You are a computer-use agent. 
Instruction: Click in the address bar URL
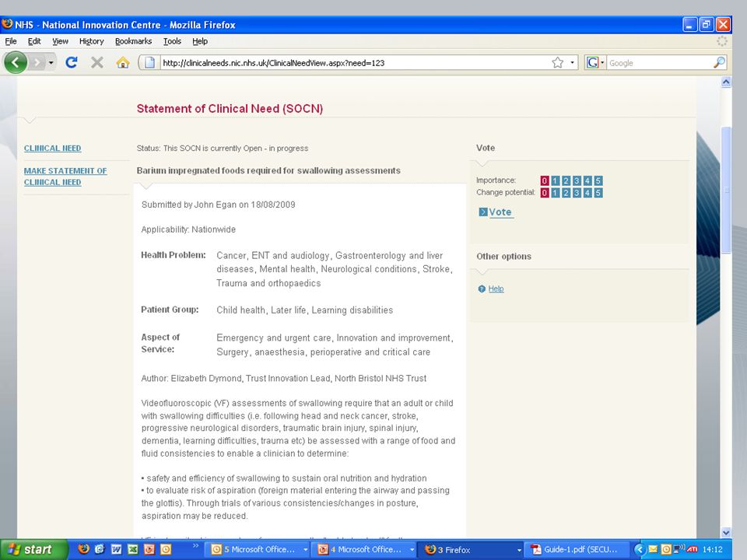pos(355,63)
